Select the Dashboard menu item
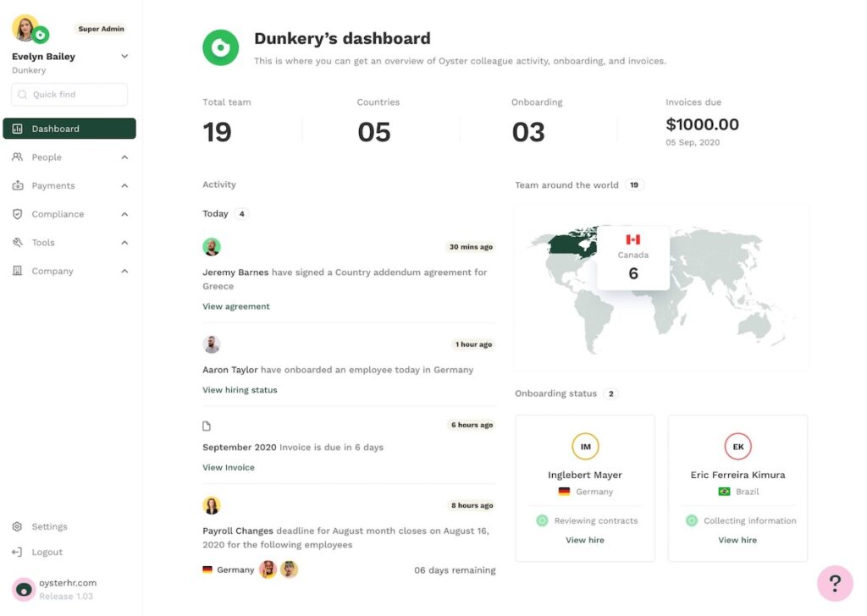Viewport: 867px width, 616px height. (x=69, y=129)
